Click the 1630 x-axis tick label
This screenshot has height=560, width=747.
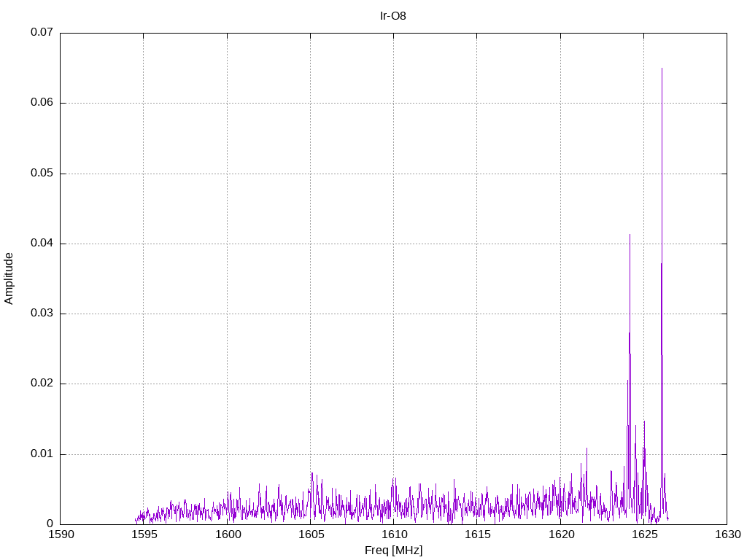click(727, 534)
